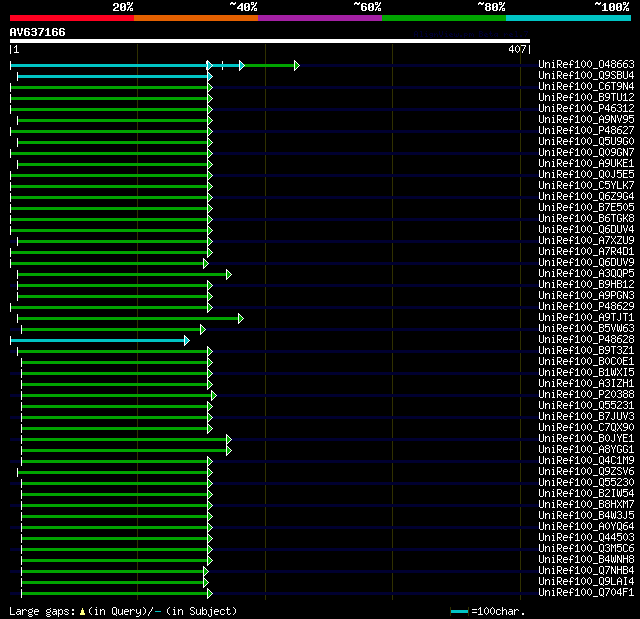This screenshot has width=640, height=619.
Task: Choose the UniRef100_P48628 label
Action: [x=586, y=339]
